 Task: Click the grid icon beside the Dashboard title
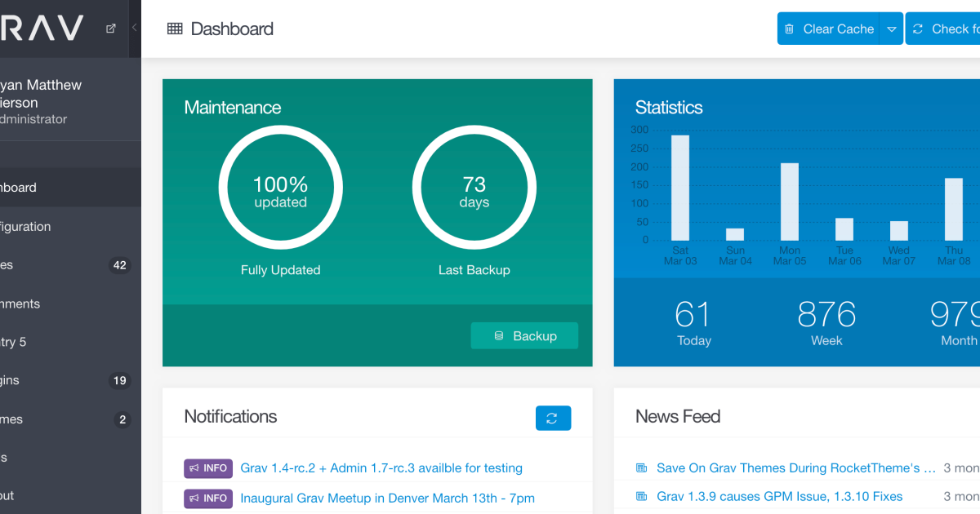175,29
